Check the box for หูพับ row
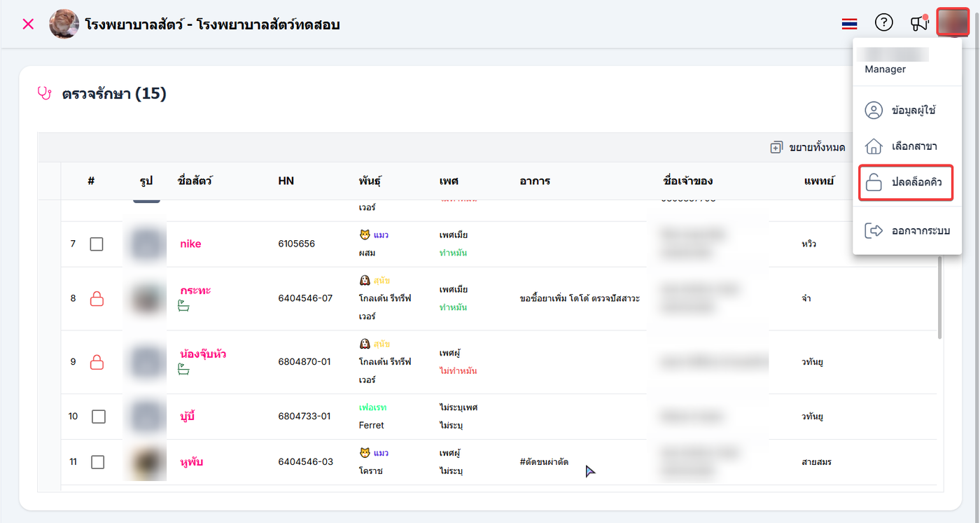 (x=98, y=462)
